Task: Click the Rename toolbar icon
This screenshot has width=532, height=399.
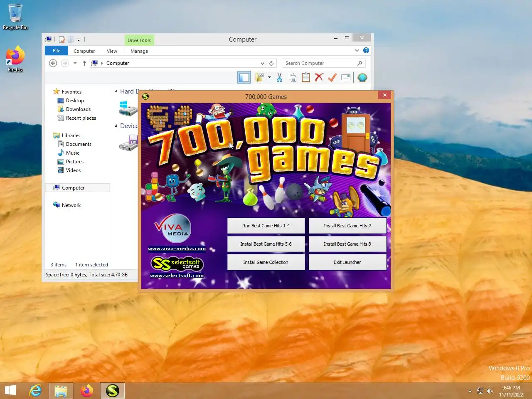Action: (346, 77)
